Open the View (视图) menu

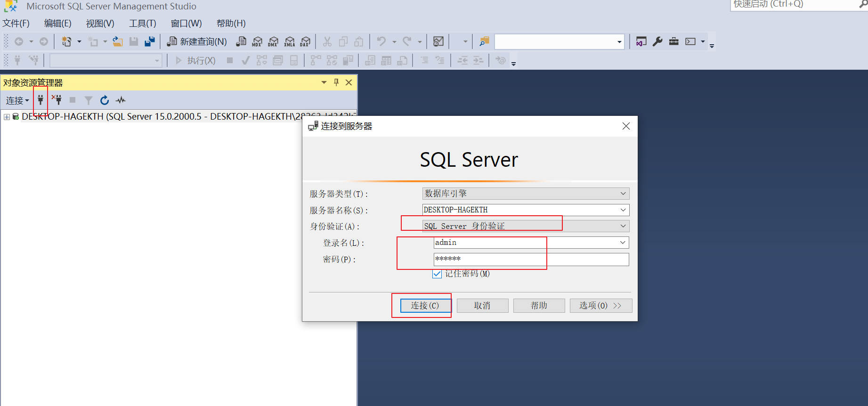click(100, 24)
